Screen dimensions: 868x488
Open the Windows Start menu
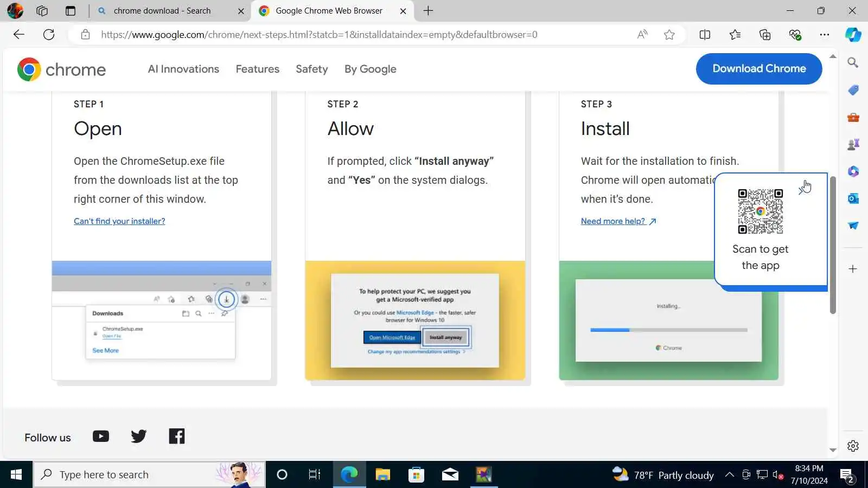[16, 475]
